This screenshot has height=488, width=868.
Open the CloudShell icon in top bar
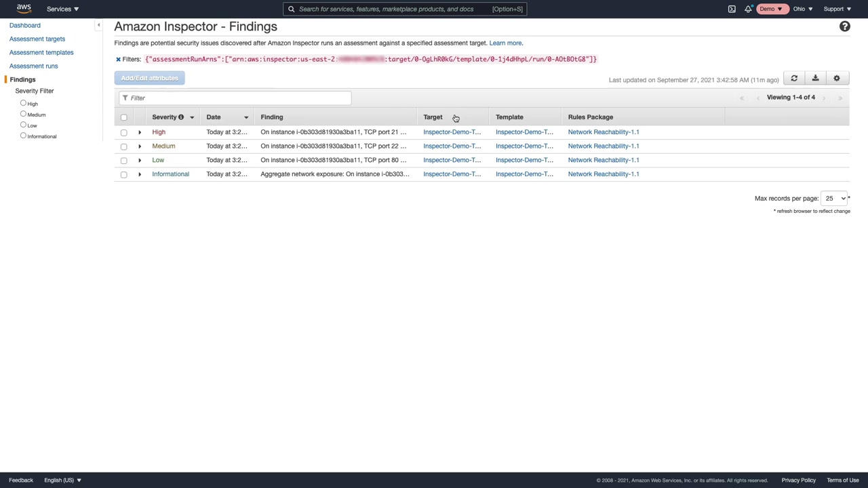pos(732,9)
